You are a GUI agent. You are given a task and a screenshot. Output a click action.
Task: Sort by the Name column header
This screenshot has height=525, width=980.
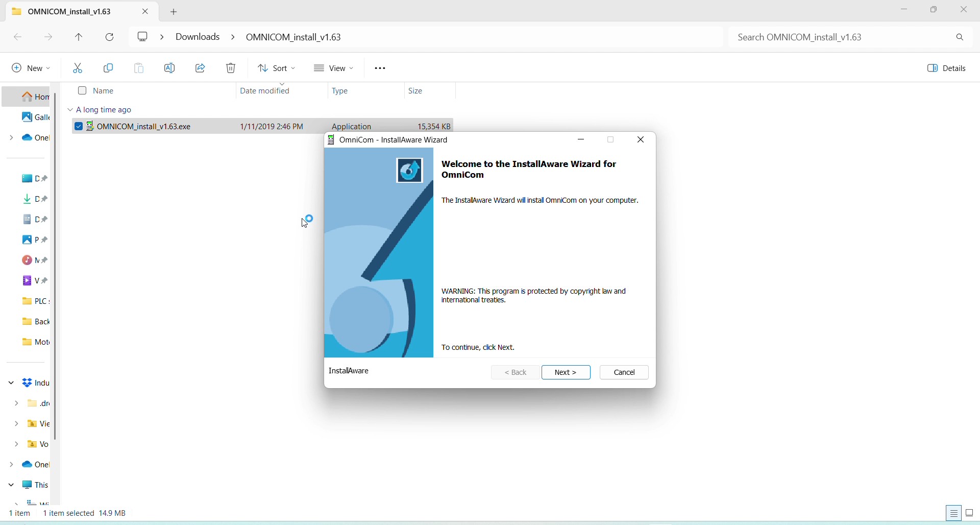pyautogui.click(x=104, y=91)
